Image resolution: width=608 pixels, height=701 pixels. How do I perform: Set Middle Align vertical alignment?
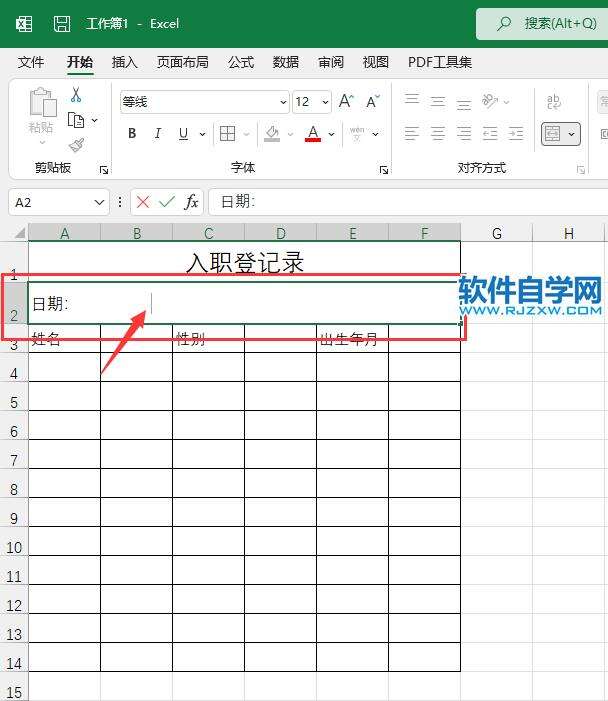pos(438,102)
